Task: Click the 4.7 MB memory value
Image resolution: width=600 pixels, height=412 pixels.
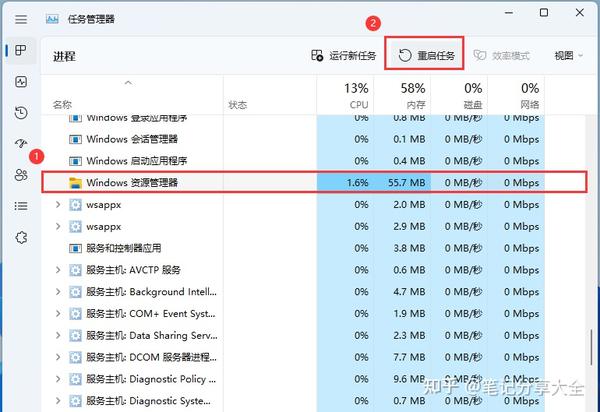Action: pyautogui.click(x=409, y=292)
